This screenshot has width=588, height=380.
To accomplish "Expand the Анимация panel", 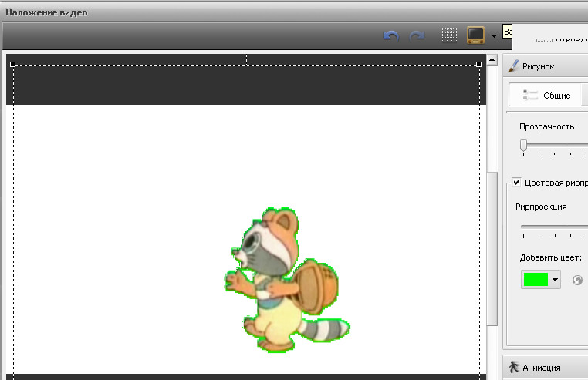I will 546,368.
